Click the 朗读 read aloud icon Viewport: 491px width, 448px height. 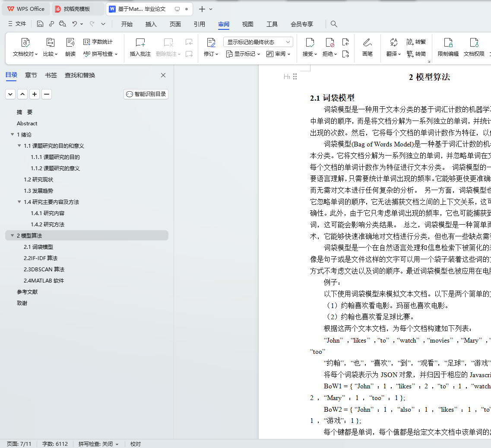click(x=70, y=43)
